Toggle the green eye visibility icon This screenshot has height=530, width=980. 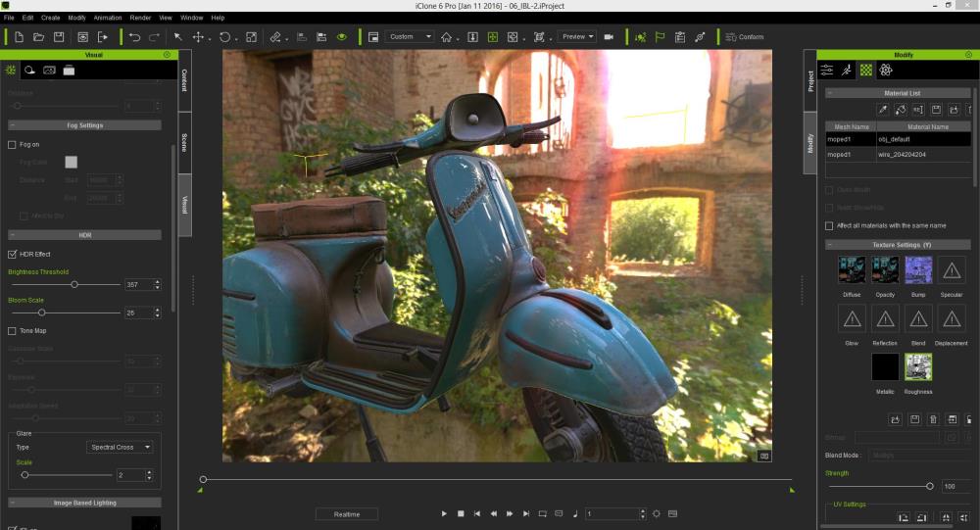(x=342, y=37)
